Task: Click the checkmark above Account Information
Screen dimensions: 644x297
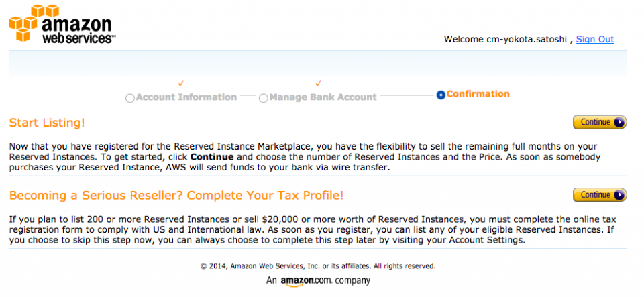Action: 180,84
